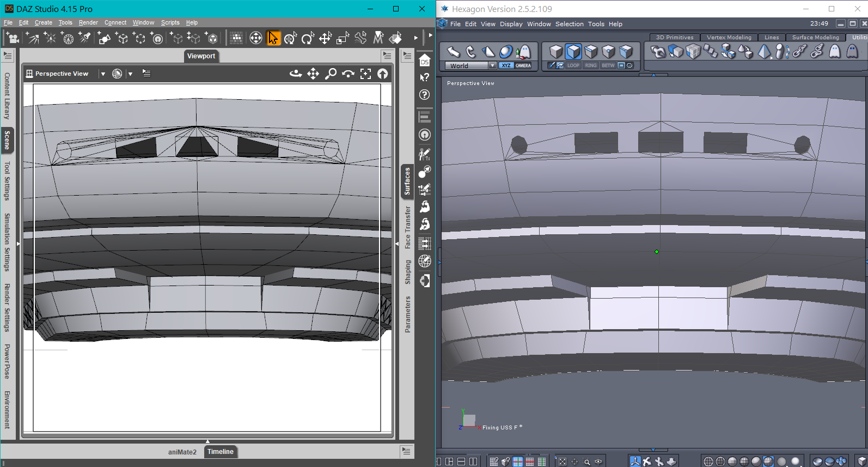Open the 3D Primitives tab
868x467 pixels.
tap(675, 38)
